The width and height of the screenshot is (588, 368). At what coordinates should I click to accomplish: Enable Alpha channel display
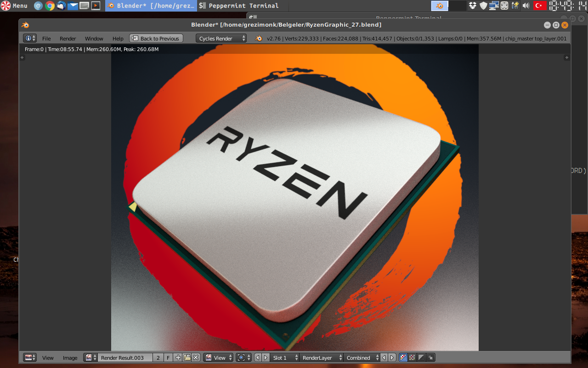click(421, 357)
